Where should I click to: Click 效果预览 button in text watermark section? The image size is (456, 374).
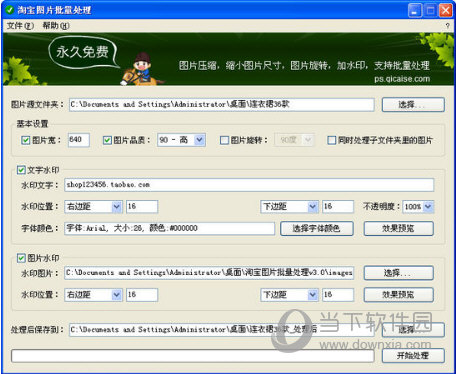pyautogui.click(x=399, y=229)
